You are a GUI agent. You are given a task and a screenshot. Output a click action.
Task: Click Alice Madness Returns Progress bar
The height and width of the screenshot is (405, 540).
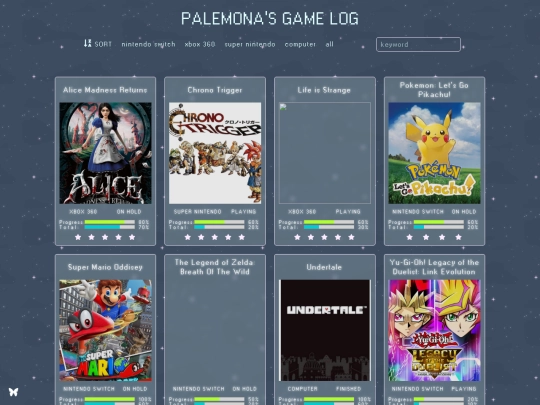(x=110, y=222)
